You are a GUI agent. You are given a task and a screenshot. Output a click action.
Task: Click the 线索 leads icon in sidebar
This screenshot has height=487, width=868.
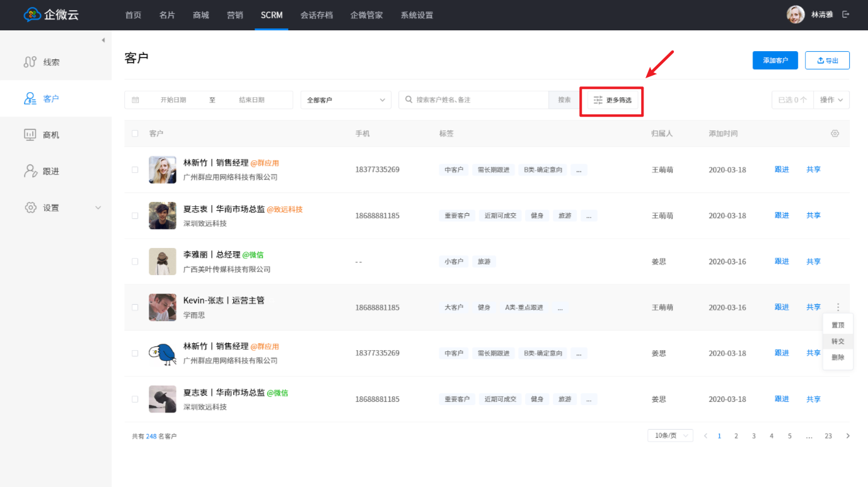coord(30,62)
